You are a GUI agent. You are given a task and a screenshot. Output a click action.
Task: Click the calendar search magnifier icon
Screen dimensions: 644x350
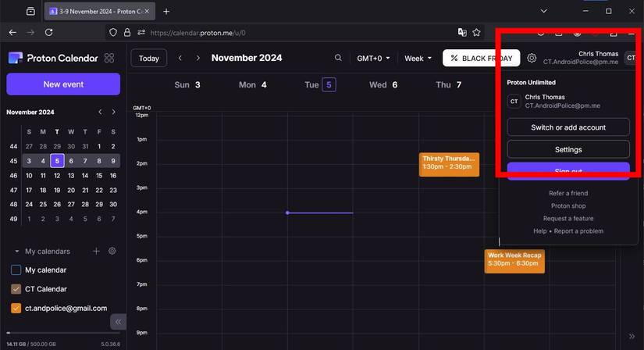[338, 58]
